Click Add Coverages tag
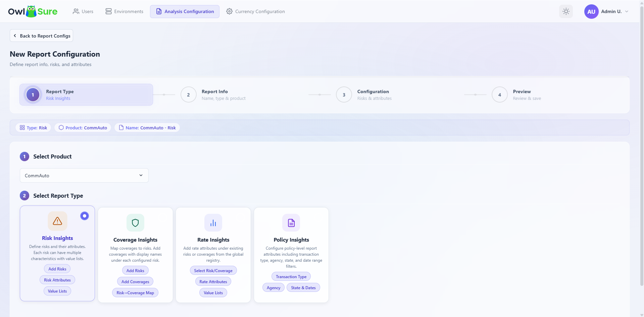This screenshot has height=317, width=644. pos(135,282)
